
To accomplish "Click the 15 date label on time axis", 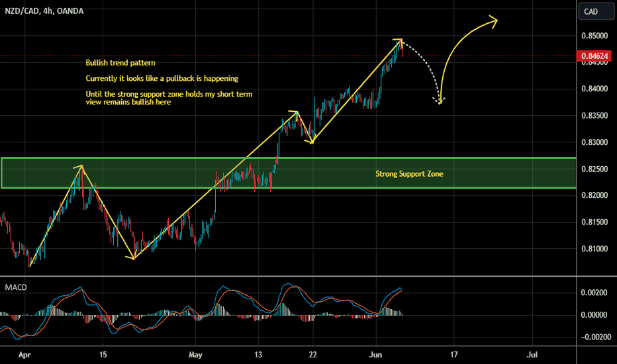I will [x=103, y=355].
